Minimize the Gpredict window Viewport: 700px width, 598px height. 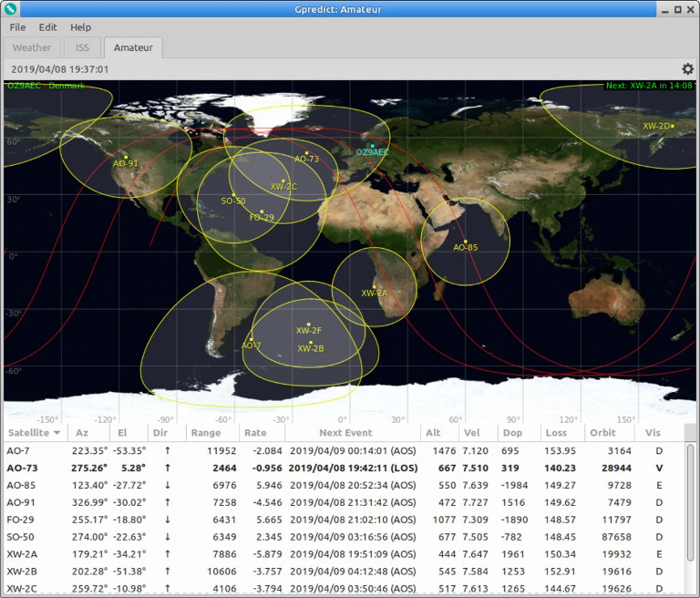665,9
